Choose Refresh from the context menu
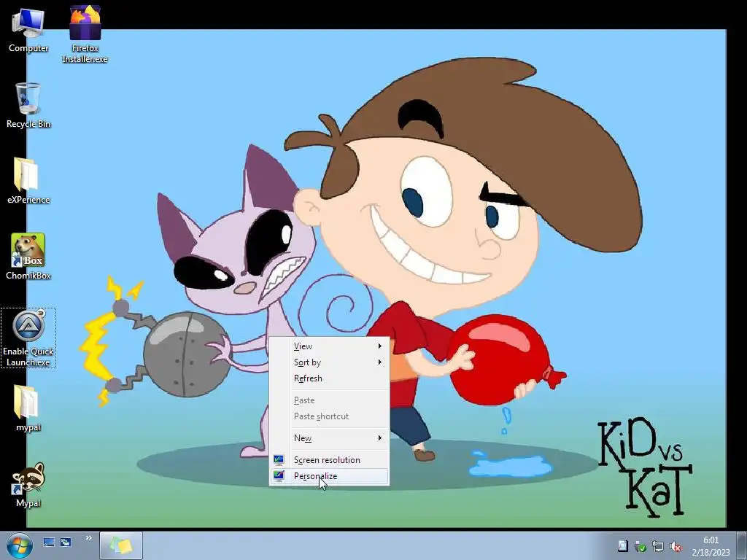Image resolution: width=747 pixels, height=560 pixels. click(x=329, y=378)
